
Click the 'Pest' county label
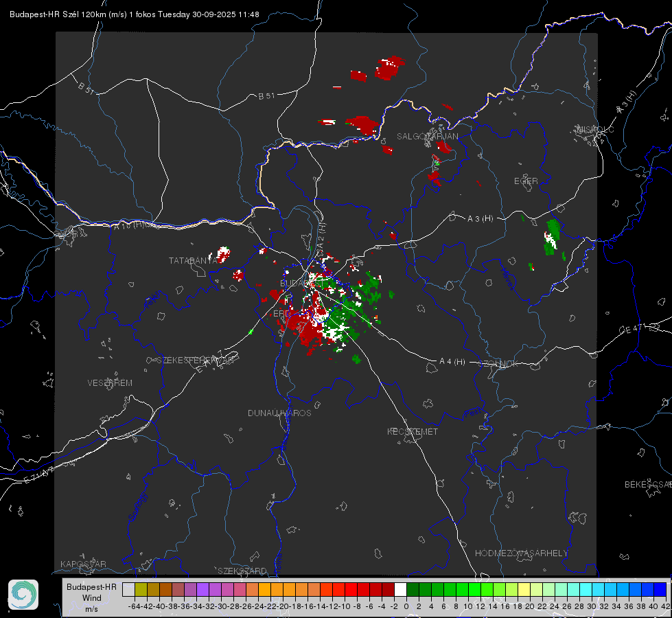[473, 413]
